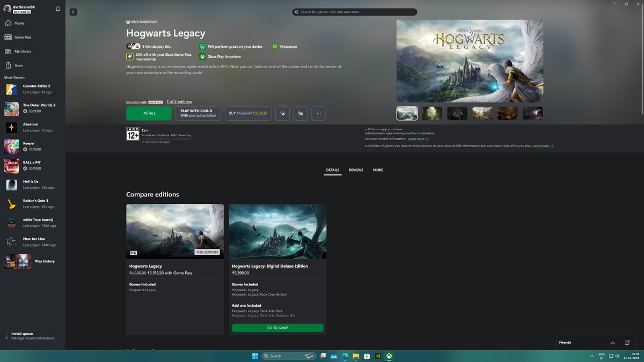This screenshot has height=362, width=644.
Task: Select the fifth screenshot thumbnail
Action: (x=508, y=113)
